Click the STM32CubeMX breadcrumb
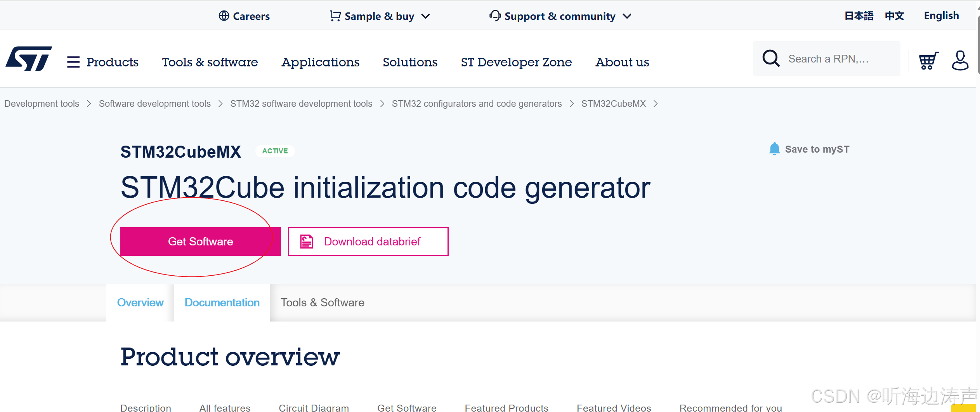The width and height of the screenshot is (980, 412). coord(614,104)
